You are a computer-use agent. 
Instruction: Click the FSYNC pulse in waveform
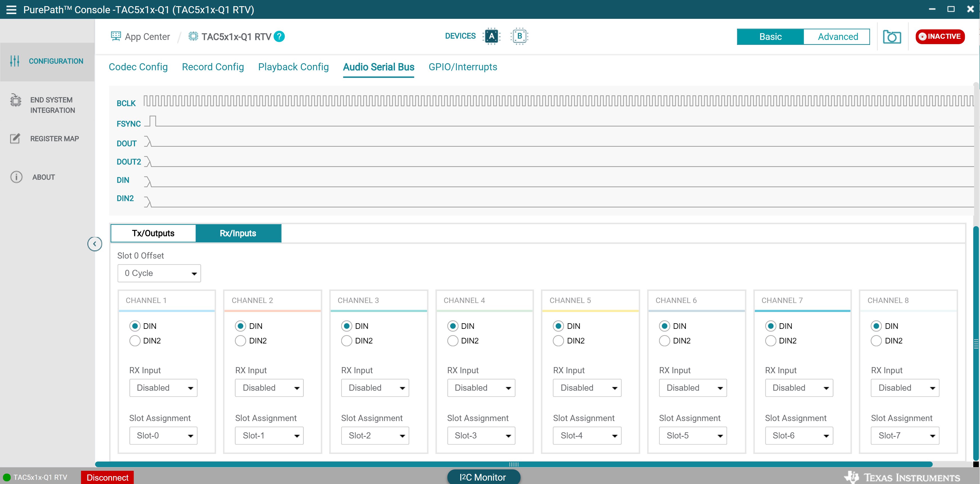click(x=152, y=121)
